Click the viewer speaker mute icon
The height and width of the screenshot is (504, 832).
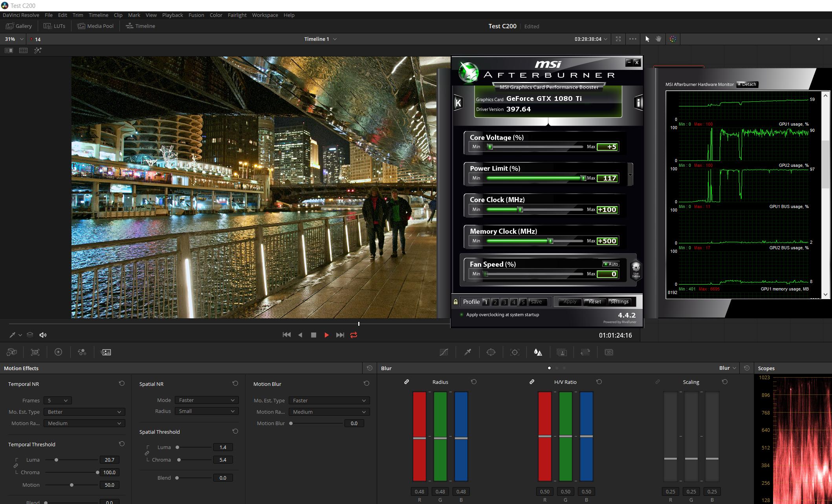(43, 335)
